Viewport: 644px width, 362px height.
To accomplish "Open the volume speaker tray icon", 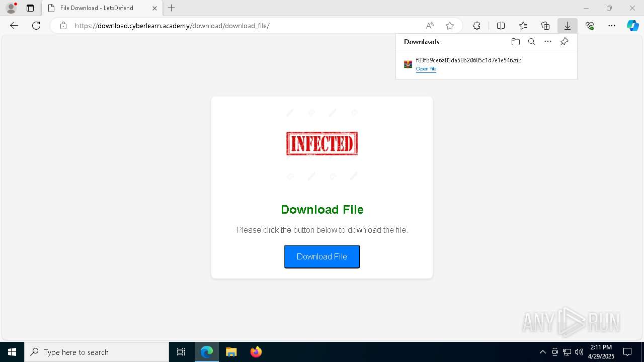I will pyautogui.click(x=579, y=352).
